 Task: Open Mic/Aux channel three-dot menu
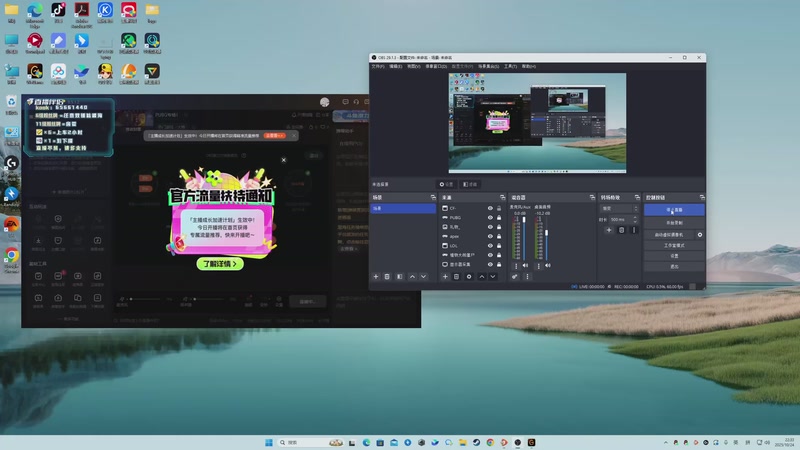(516, 266)
